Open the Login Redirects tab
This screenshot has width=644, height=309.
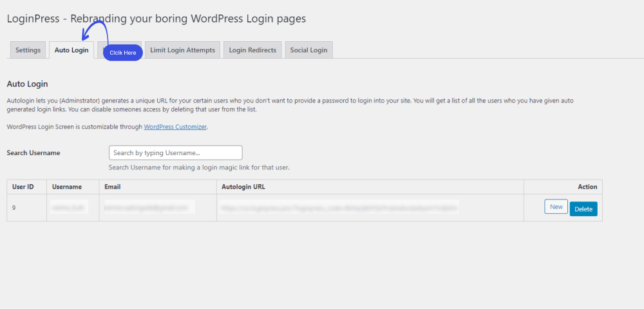252,50
